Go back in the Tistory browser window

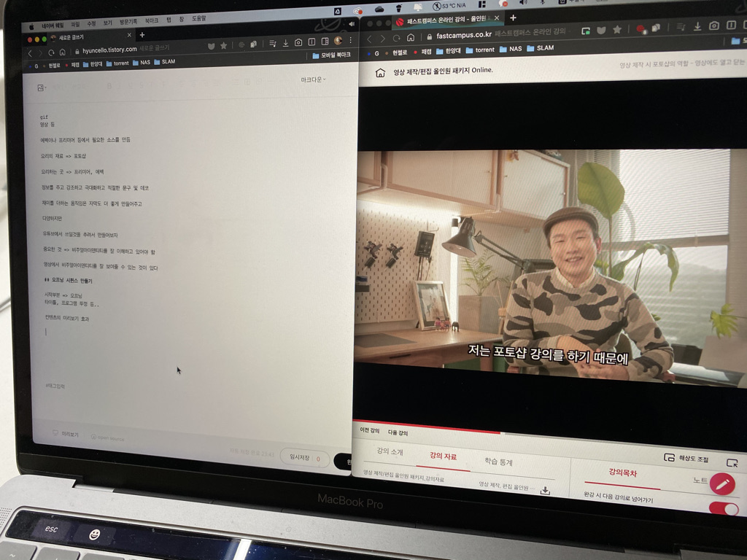31,53
